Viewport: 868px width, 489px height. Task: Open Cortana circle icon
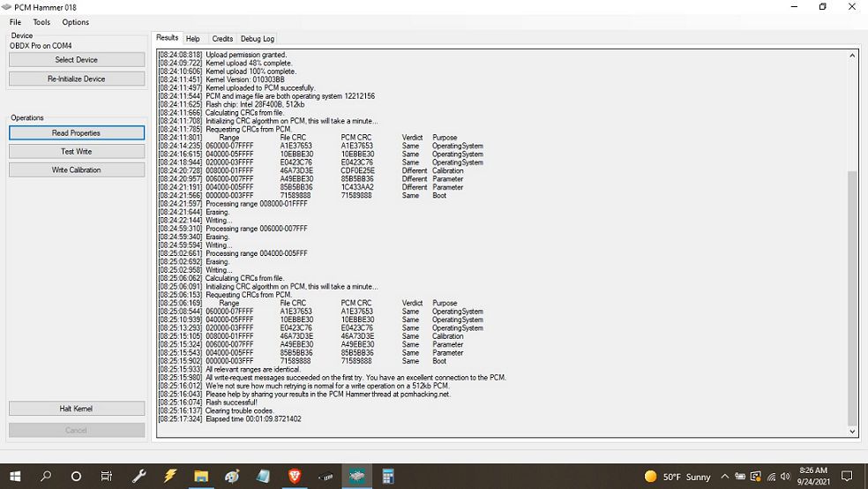(77, 477)
